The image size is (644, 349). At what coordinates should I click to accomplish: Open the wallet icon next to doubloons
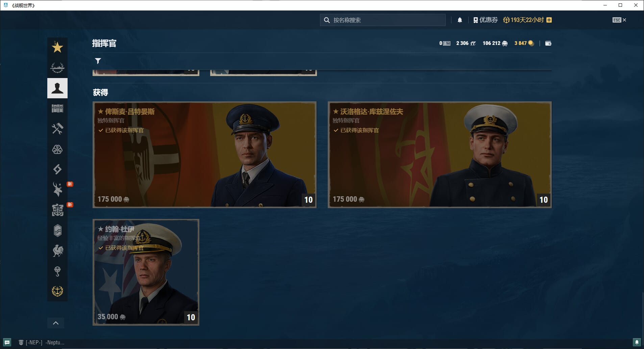[548, 43]
